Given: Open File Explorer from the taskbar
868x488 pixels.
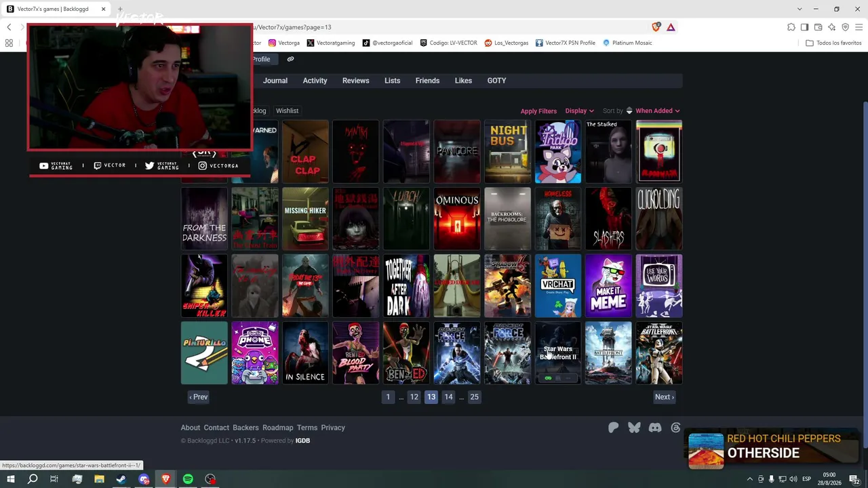Looking at the screenshot, I should click(99, 479).
